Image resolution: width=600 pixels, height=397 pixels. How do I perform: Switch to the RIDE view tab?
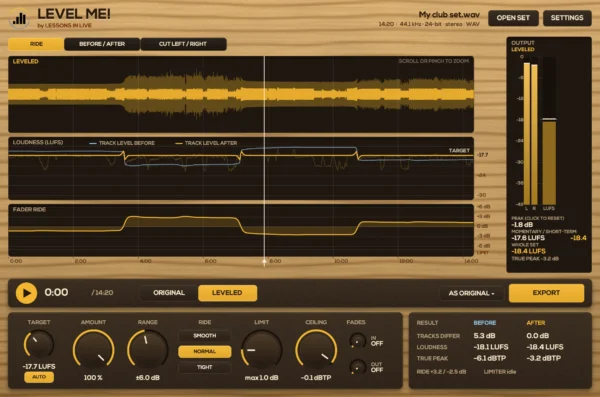(x=36, y=44)
